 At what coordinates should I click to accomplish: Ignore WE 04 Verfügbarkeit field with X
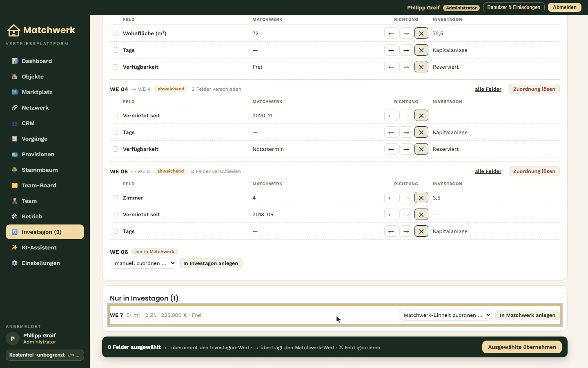click(421, 149)
